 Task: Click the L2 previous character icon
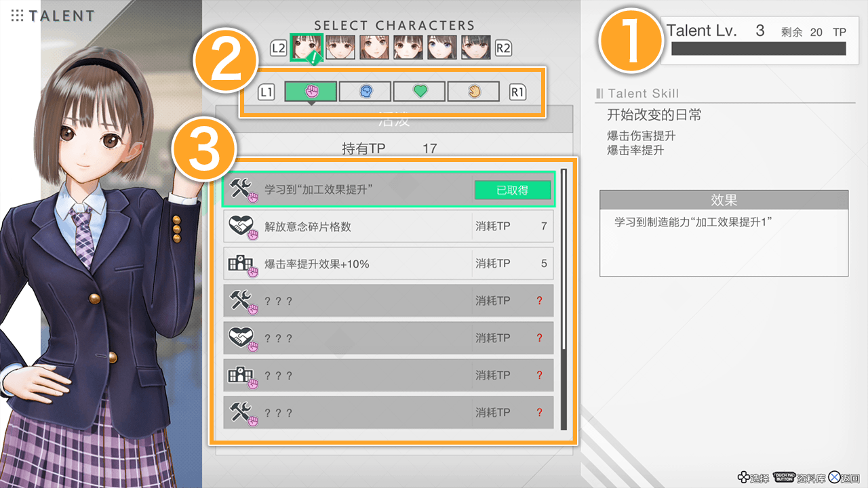pyautogui.click(x=279, y=48)
